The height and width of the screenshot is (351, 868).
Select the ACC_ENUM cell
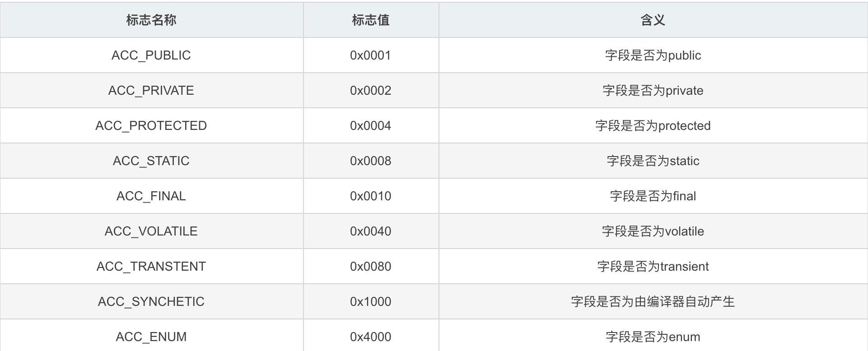point(151,335)
